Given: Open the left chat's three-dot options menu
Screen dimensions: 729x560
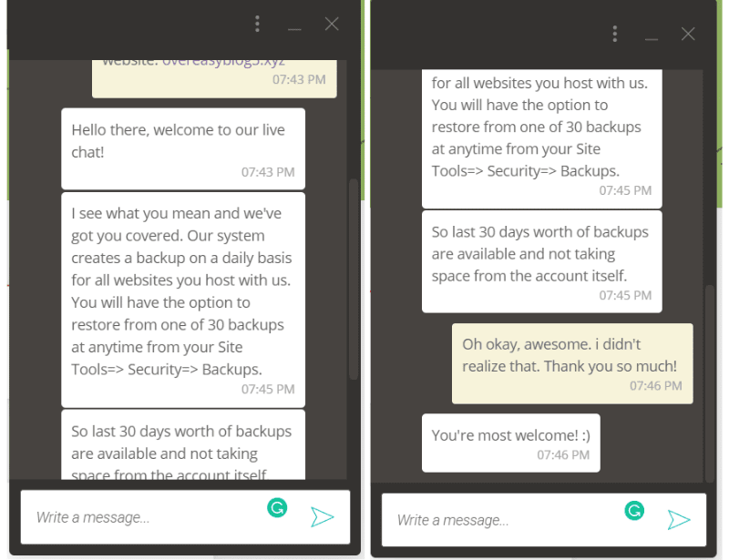Looking at the screenshot, I should tap(258, 25).
